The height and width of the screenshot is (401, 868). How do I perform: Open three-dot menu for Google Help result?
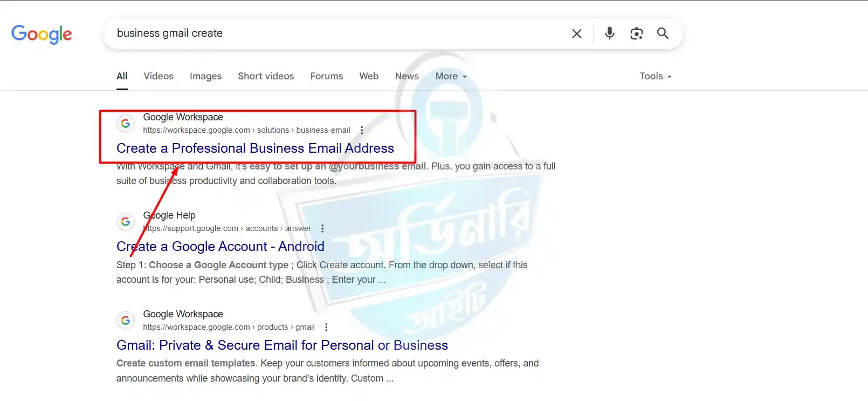[x=322, y=228]
